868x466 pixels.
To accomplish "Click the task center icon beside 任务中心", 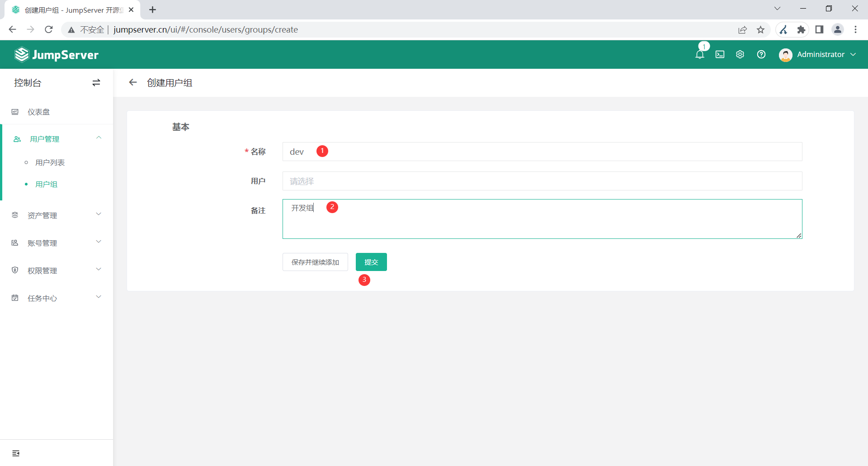I will click(15, 298).
